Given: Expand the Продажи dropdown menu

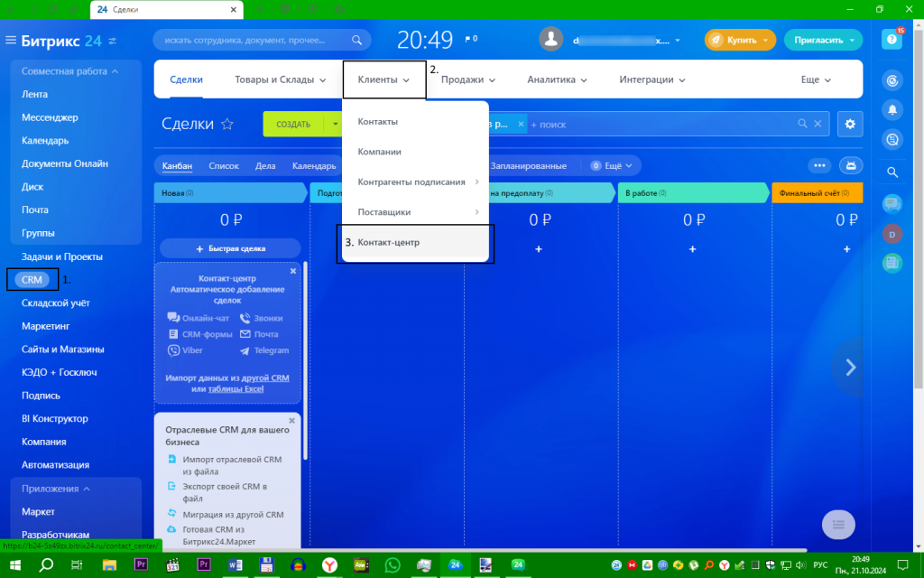Looking at the screenshot, I should (468, 79).
